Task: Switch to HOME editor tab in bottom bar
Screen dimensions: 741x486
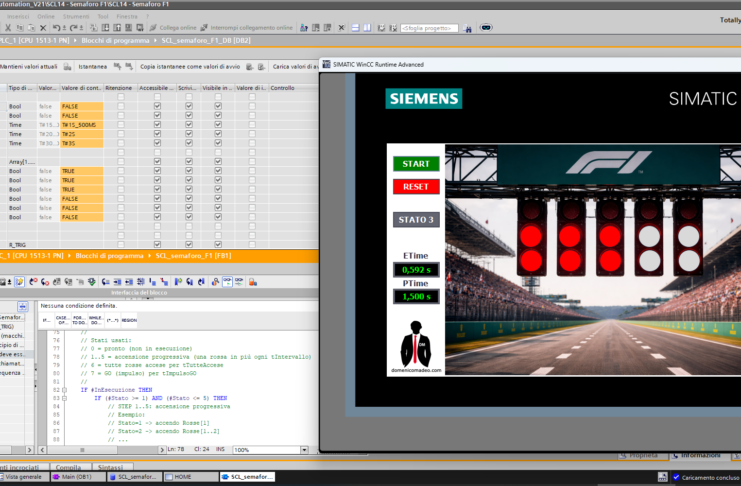Action: (x=191, y=477)
